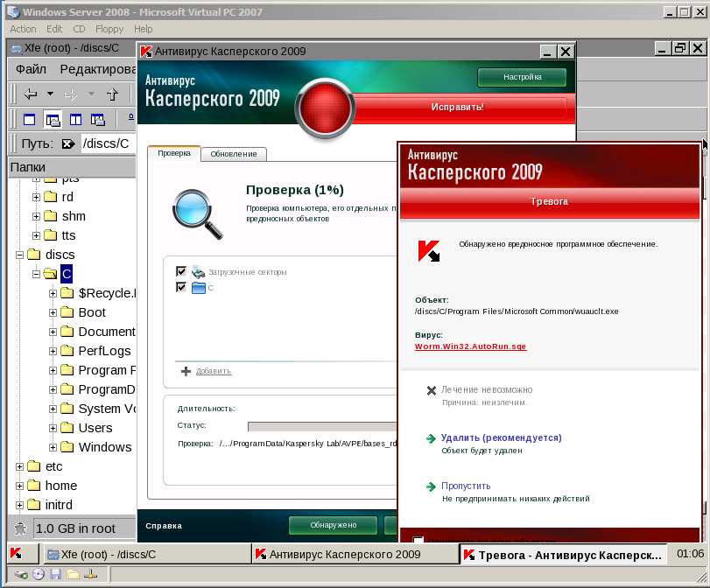Uncheck the C drive scan checkbox

[x=181, y=287]
